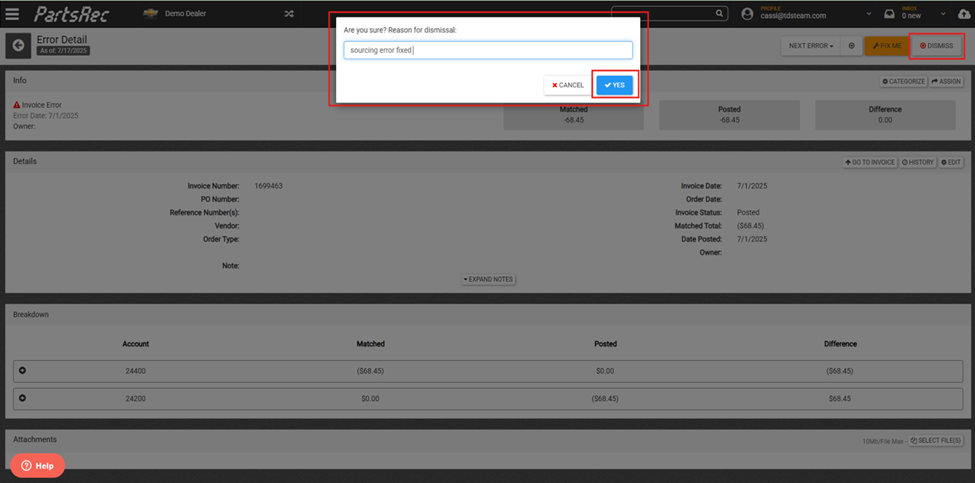This screenshot has height=483, width=975.
Task: Click the Dismiss button
Action: coord(936,45)
